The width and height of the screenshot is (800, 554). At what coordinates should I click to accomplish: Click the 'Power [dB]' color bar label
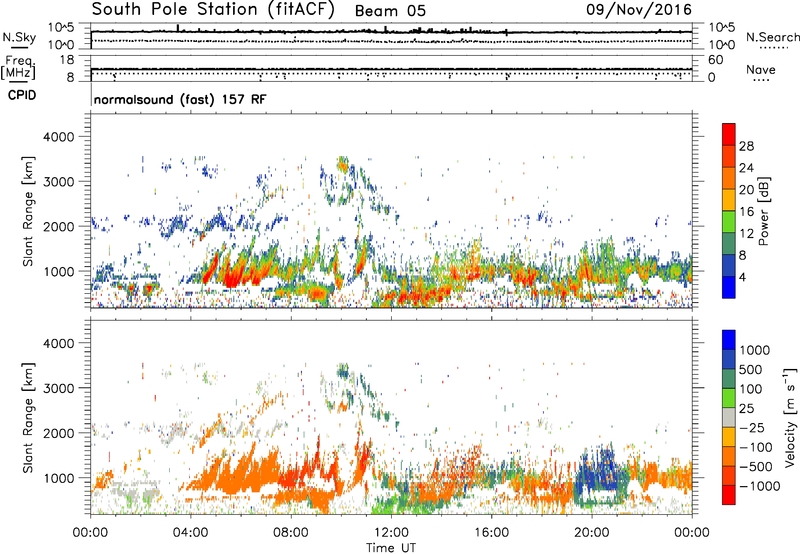click(x=763, y=211)
